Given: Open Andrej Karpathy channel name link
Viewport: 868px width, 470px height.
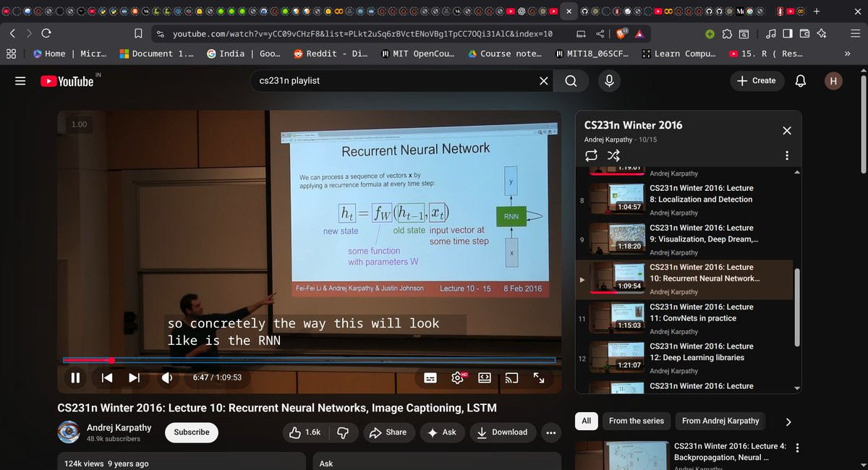Looking at the screenshot, I should tap(119, 427).
